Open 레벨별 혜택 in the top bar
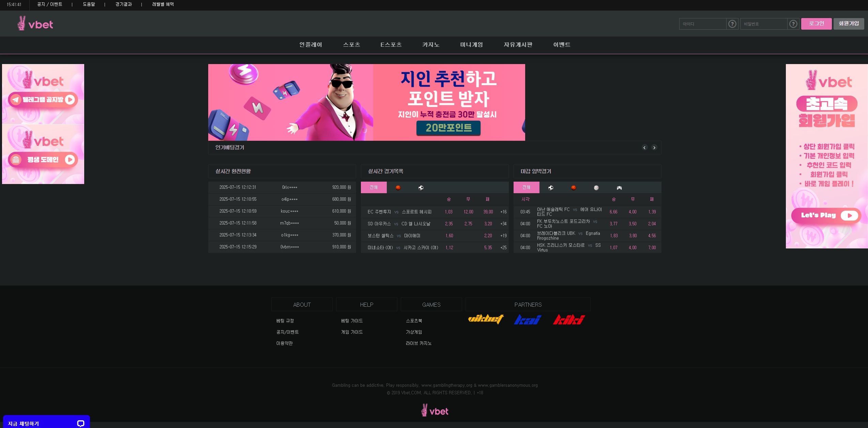The height and width of the screenshot is (428, 868). click(x=163, y=4)
